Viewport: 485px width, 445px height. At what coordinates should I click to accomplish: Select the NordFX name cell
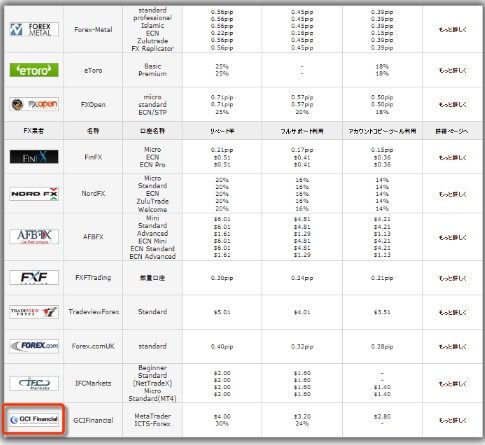[x=93, y=193]
